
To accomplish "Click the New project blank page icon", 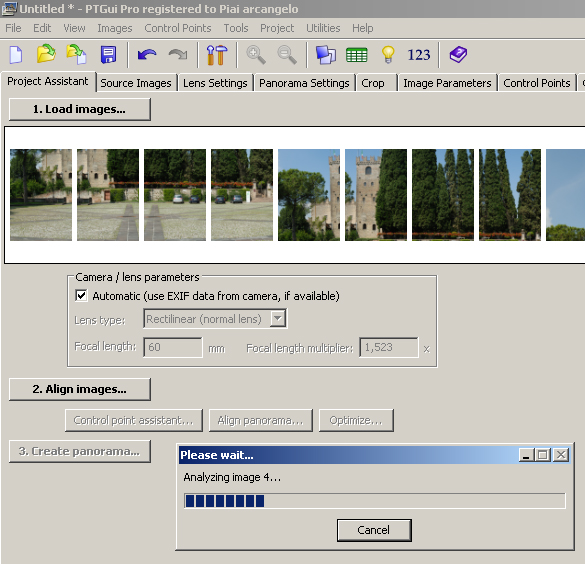I will [x=16, y=55].
